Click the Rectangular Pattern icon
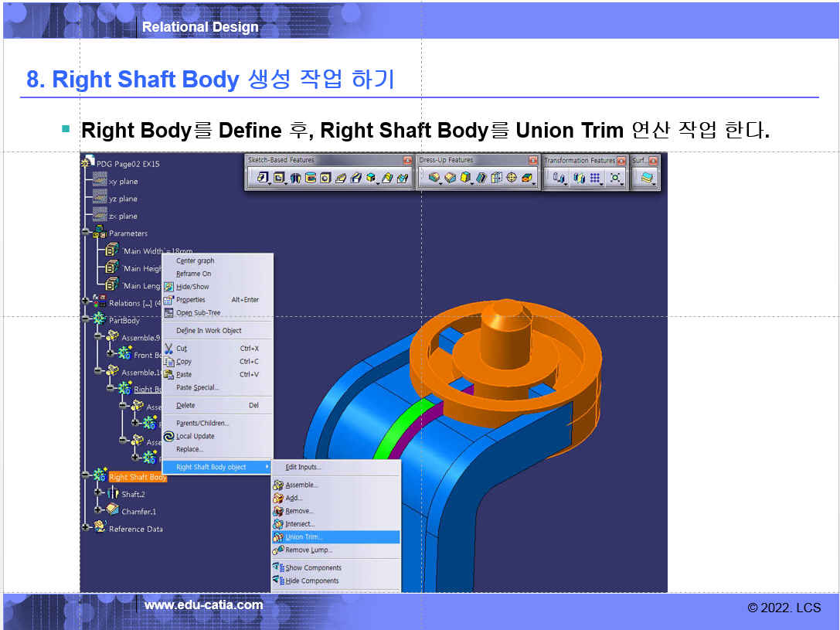Image resolution: width=840 pixels, height=630 pixels. 595,178
